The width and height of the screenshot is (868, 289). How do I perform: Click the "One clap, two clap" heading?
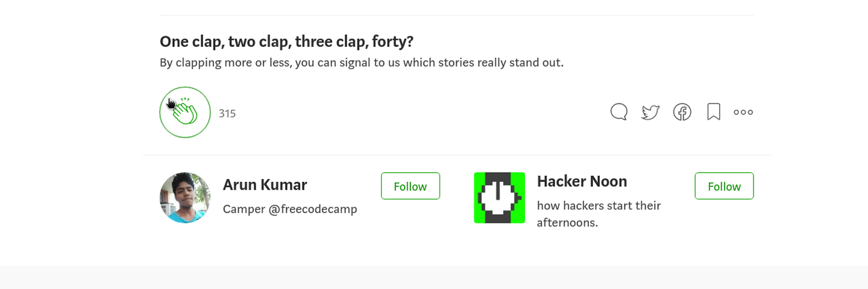286,42
